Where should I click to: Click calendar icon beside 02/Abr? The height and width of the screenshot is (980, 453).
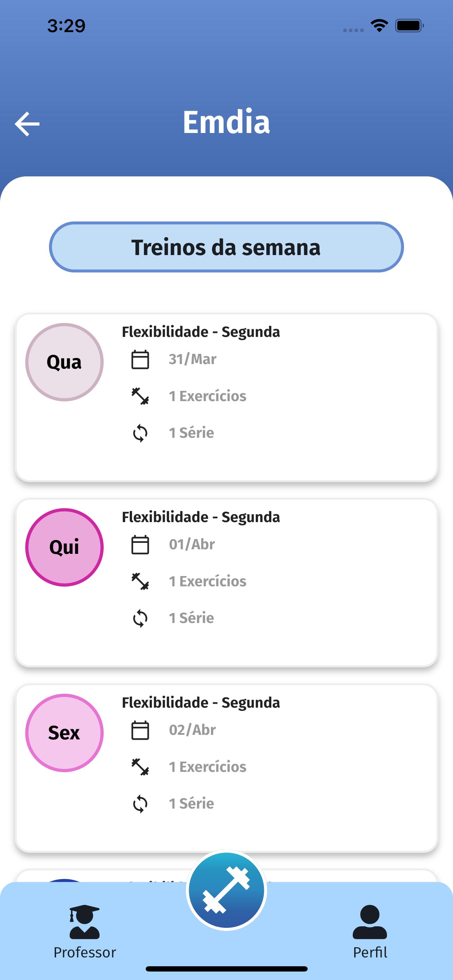pyautogui.click(x=140, y=730)
